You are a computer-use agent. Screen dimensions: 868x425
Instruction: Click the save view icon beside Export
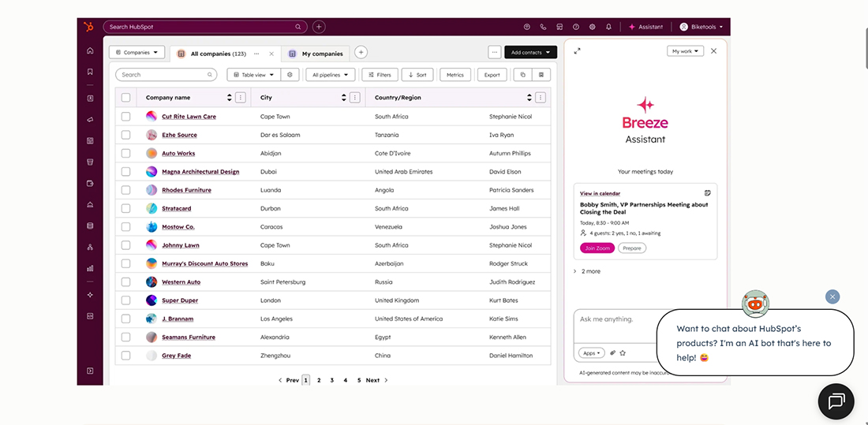pyautogui.click(x=541, y=75)
